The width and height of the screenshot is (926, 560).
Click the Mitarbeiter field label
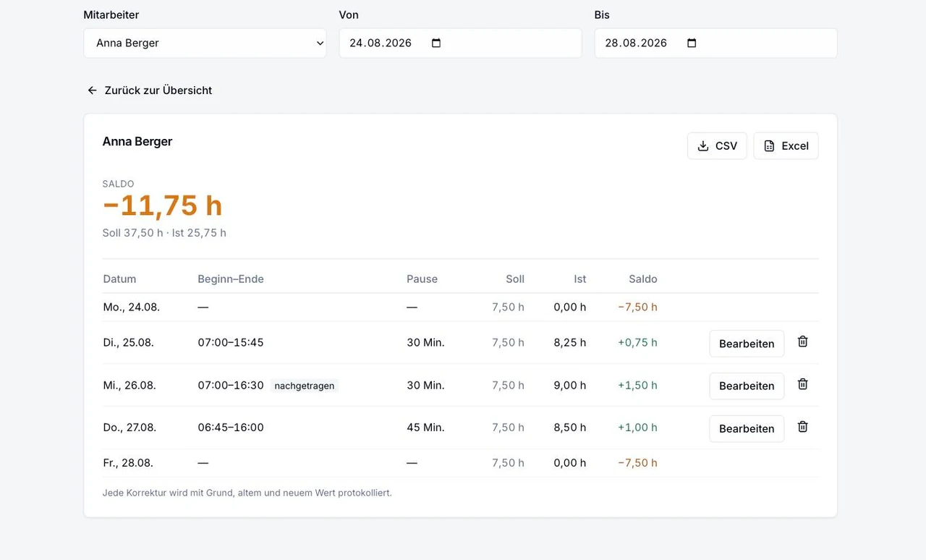point(111,14)
